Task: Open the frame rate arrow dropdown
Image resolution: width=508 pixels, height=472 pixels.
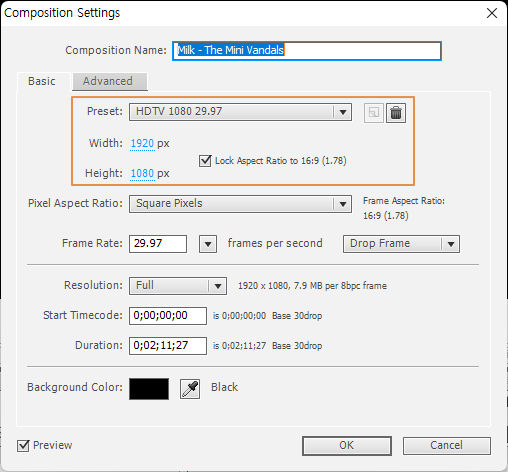Action: point(208,244)
